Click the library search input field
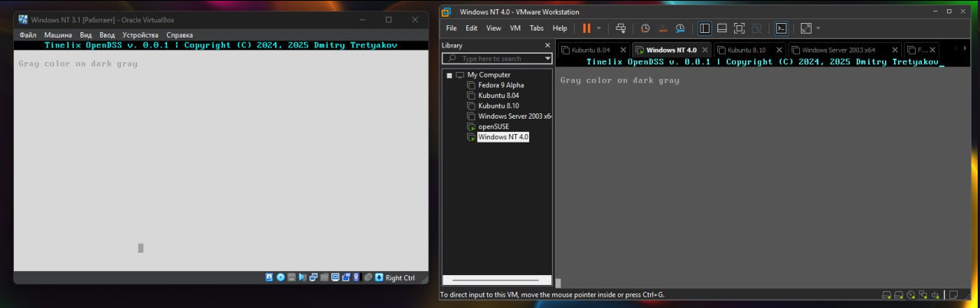 496,58
